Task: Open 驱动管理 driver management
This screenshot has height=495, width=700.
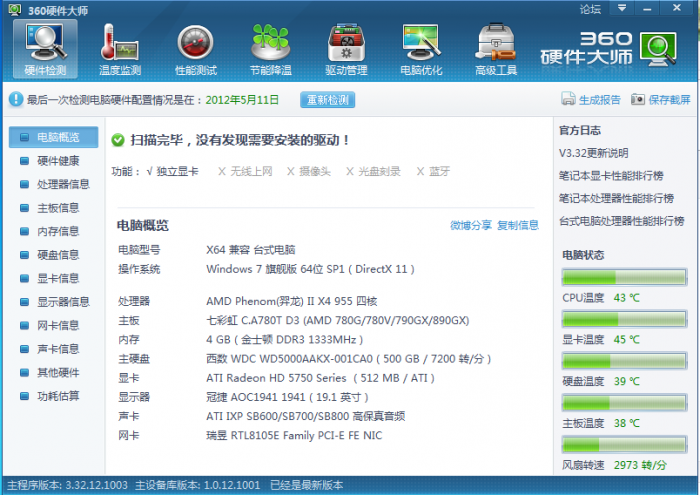Action: coord(346,49)
